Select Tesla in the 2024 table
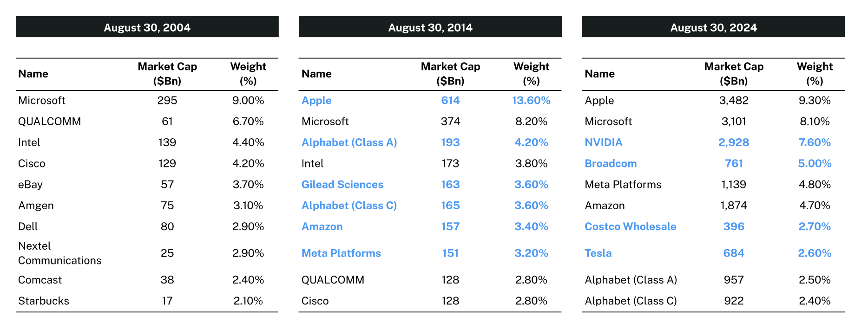868x335 pixels. (x=598, y=253)
